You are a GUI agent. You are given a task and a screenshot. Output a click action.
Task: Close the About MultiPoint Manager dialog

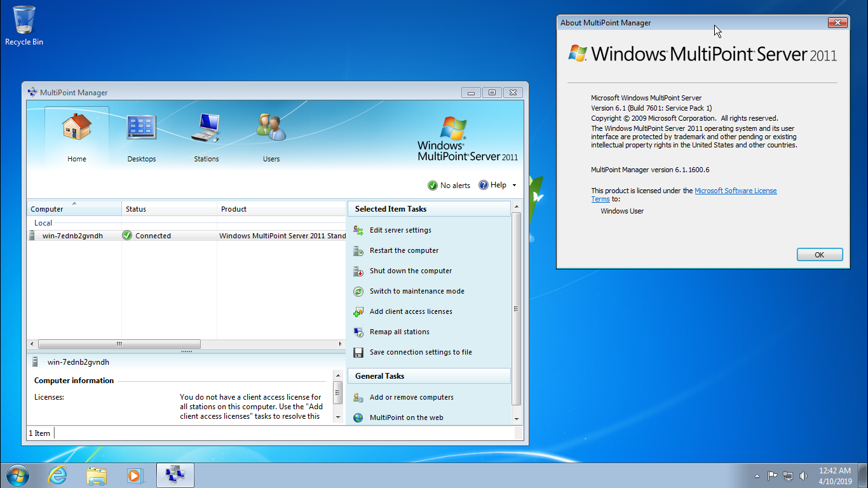pyautogui.click(x=837, y=23)
